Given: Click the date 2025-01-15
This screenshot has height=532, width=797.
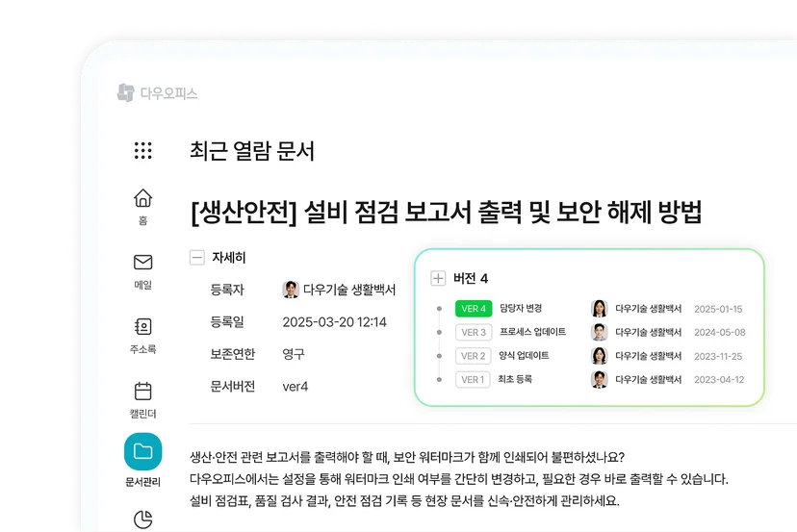Looking at the screenshot, I should pos(718,309).
